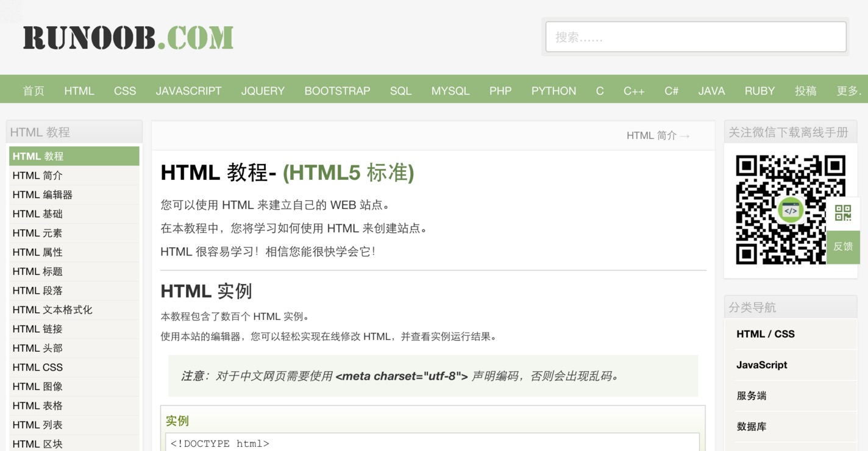Click the small QR code icon above feedback
Image resolution: width=868 pixels, height=451 pixels.
pos(843,213)
